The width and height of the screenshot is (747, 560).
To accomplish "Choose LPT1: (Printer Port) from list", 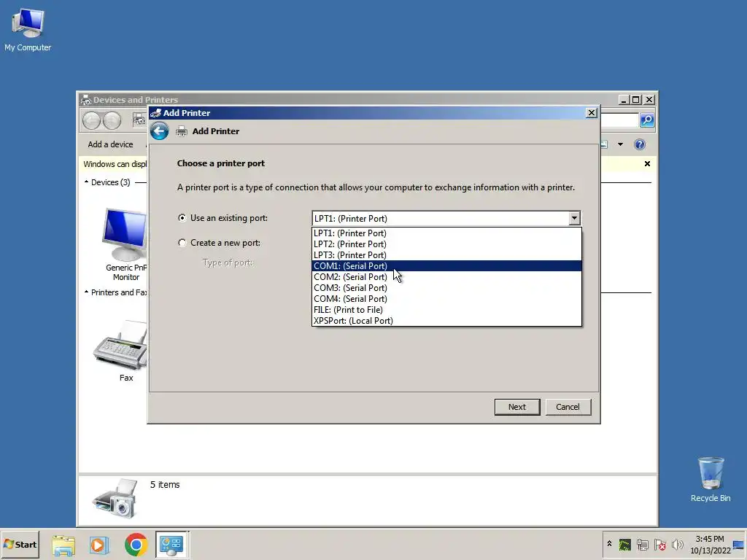I will (x=446, y=233).
